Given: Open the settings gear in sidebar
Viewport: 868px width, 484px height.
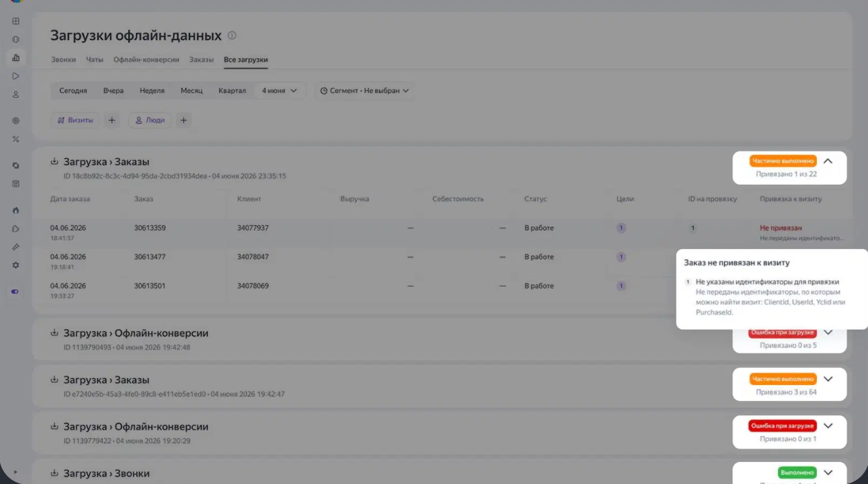Looking at the screenshot, I should click(x=16, y=265).
